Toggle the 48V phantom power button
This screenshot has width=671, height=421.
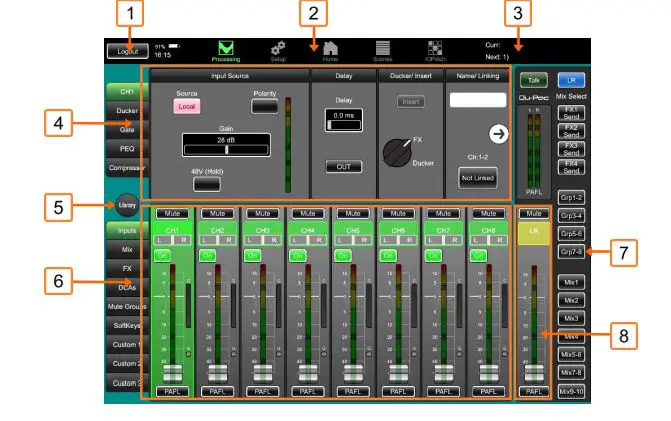tap(206, 182)
